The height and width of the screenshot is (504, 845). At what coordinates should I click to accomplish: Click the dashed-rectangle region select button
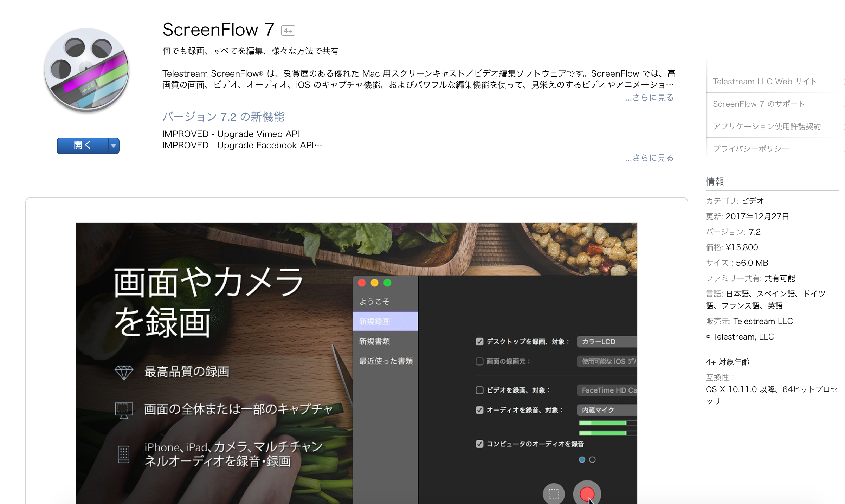coord(554,494)
